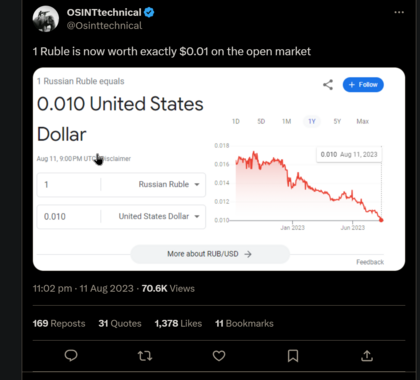Repost the tweet using the retweet icon

pyautogui.click(x=145, y=356)
